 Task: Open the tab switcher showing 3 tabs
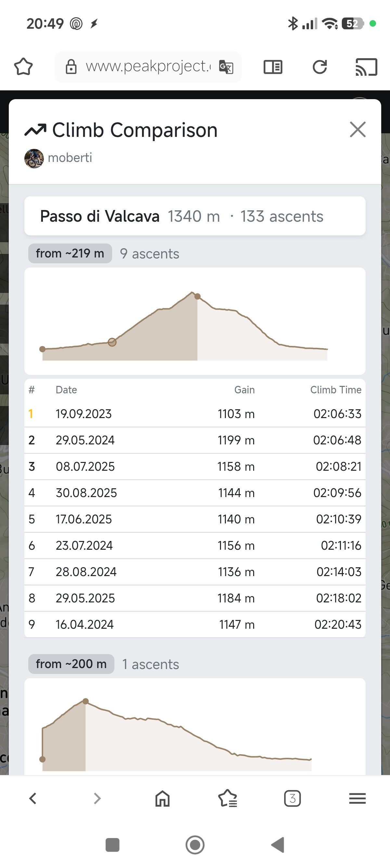[x=292, y=798]
